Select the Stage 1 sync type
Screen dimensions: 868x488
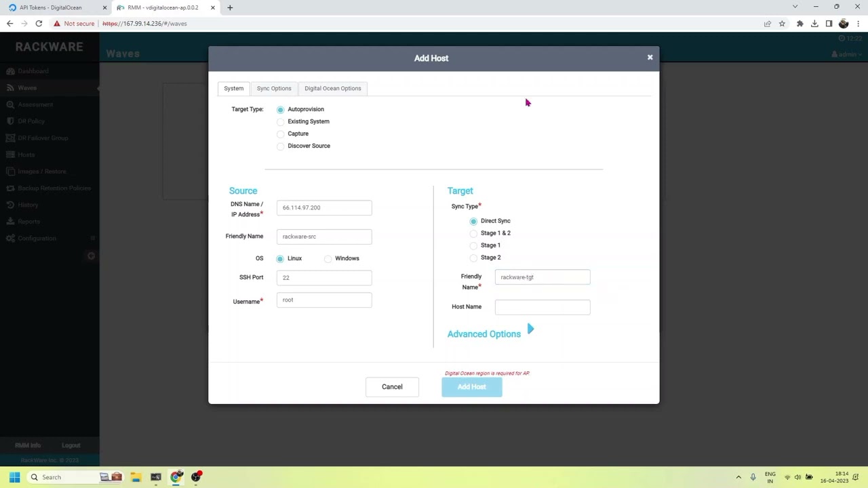tap(473, 246)
